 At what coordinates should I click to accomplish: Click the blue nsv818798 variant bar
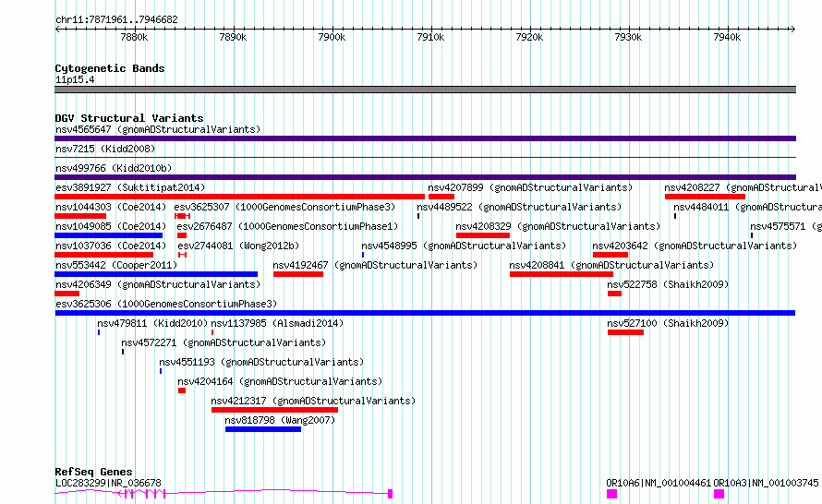click(263, 429)
